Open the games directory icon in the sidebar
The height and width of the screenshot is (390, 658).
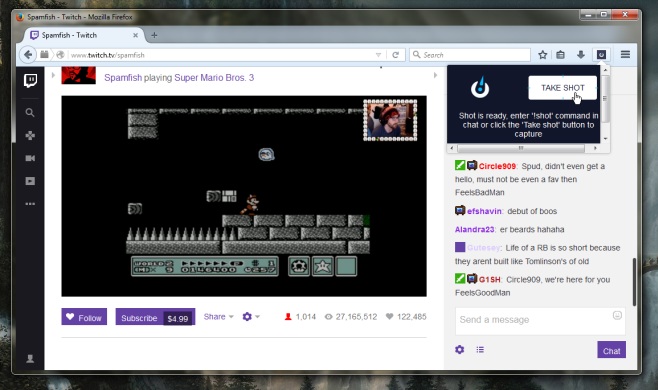tap(30, 136)
